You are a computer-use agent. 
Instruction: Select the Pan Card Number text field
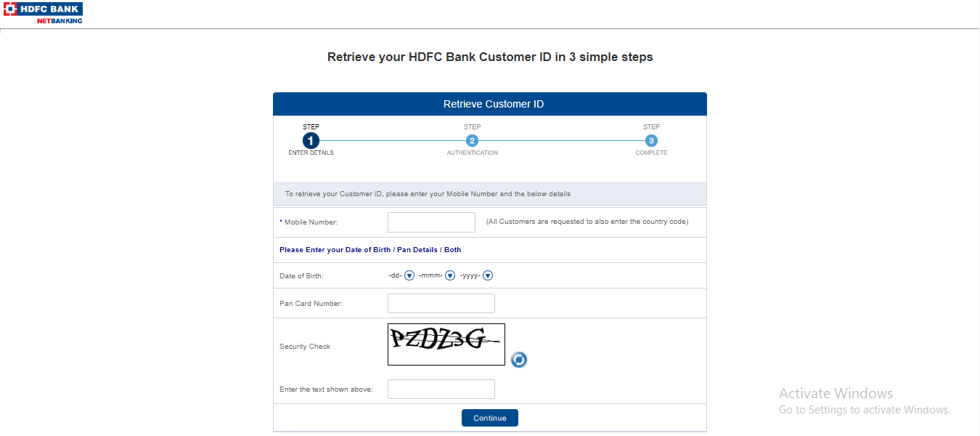[x=441, y=303]
